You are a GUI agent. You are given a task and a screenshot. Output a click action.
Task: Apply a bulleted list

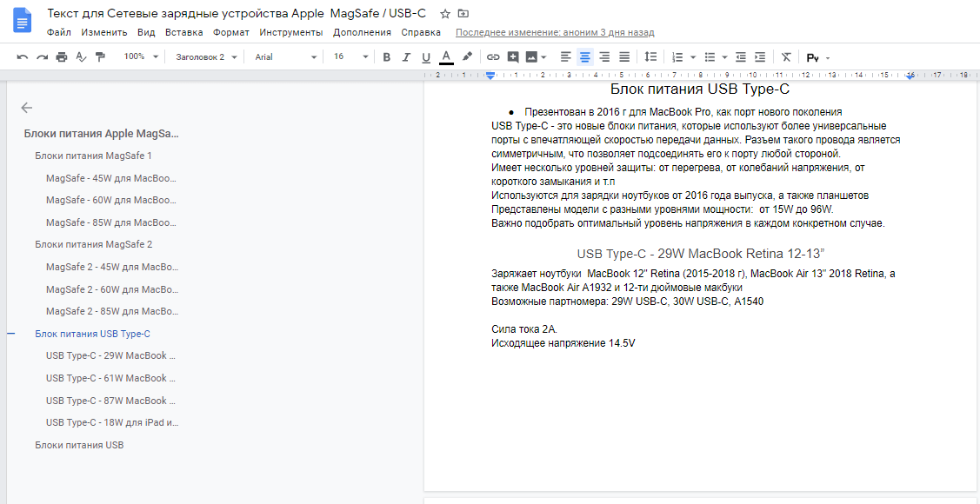(x=710, y=56)
